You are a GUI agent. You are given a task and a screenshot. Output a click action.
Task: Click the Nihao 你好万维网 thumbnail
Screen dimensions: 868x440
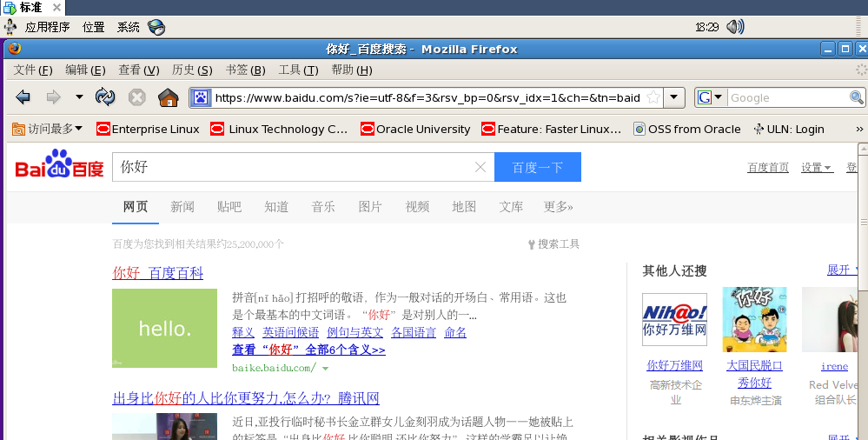click(x=674, y=320)
